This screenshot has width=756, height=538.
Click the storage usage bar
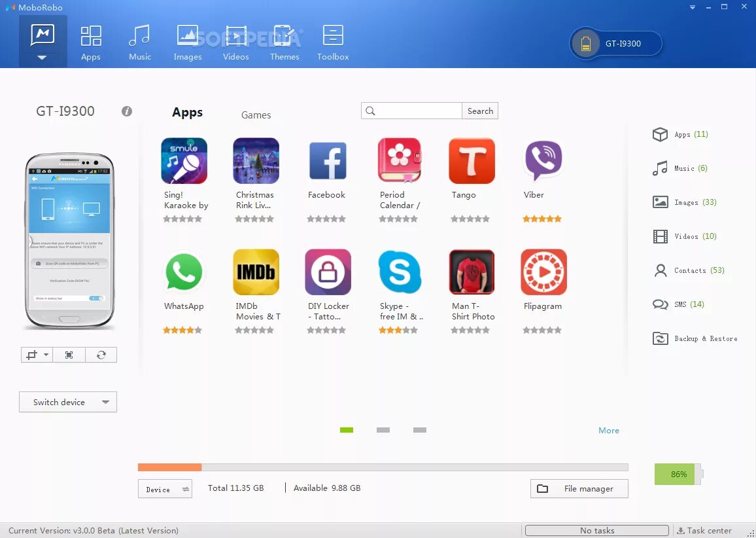click(383, 467)
